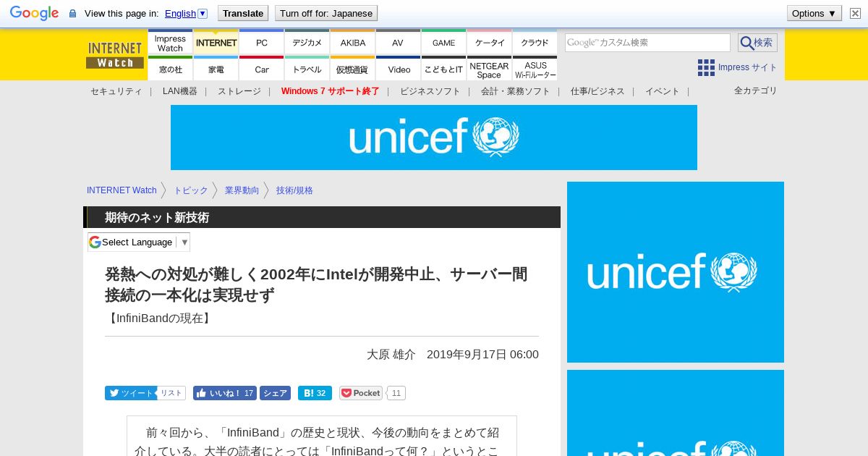Click the lock icon in translate bar
This screenshot has width=868, height=456.
(x=72, y=14)
